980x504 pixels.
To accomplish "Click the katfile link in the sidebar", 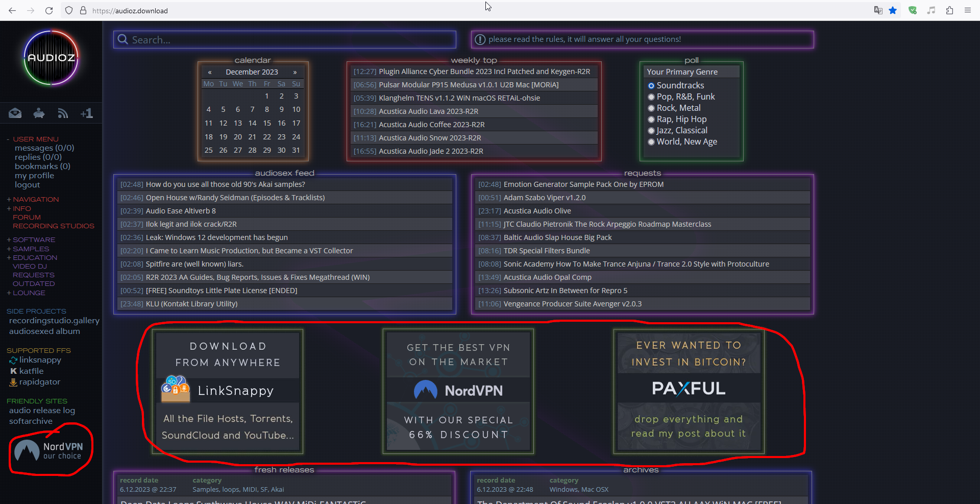I will (x=31, y=371).
